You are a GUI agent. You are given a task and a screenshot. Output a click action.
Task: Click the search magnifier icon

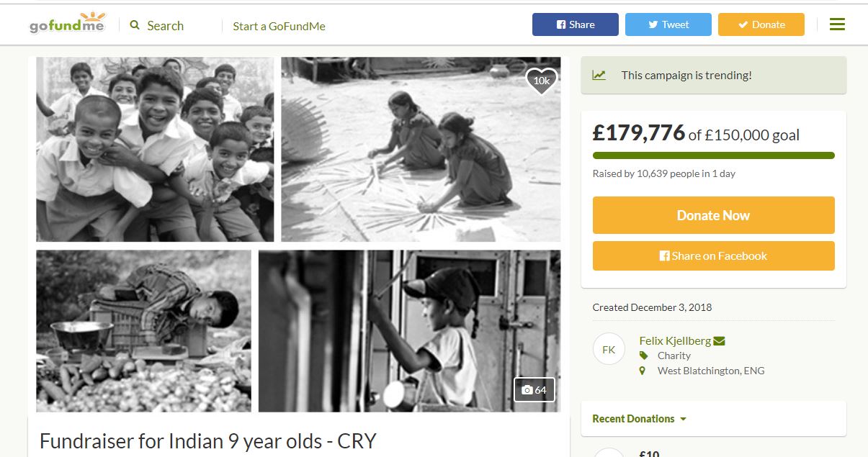pyautogui.click(x=135, y=25)
